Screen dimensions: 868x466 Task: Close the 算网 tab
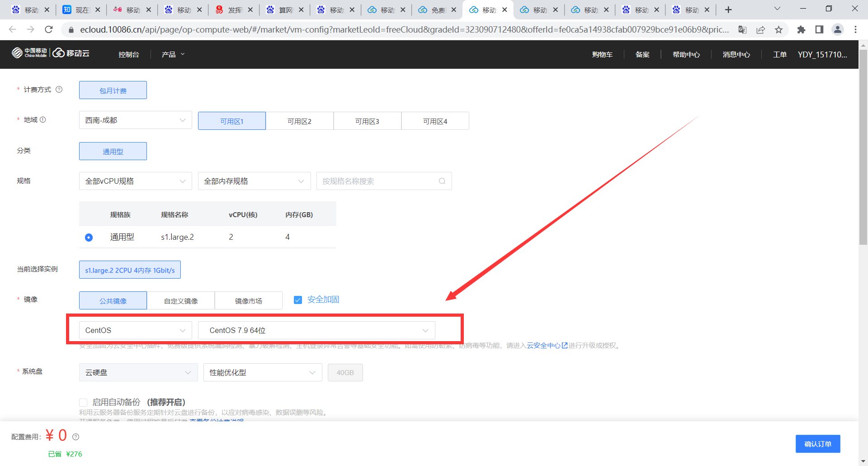click(301, 10)
